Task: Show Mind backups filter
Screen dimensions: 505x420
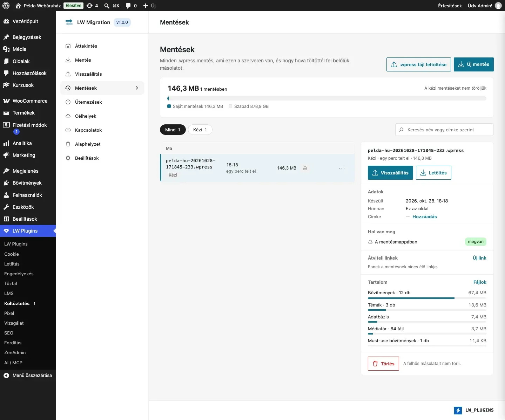Action: 173,130
